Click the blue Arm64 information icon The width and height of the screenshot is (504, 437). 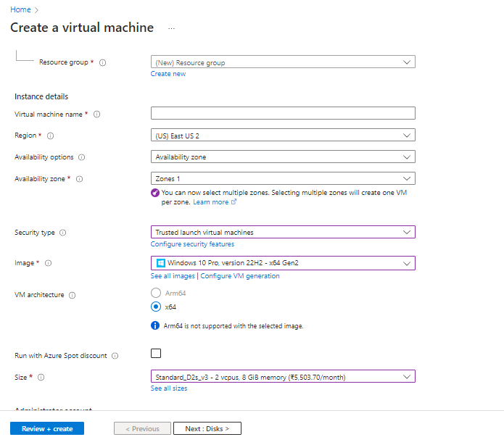tap(155, 326)
